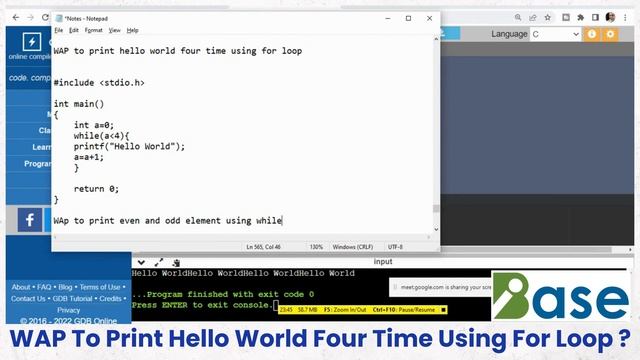Open the Privacy footer link

coord(68,310)
